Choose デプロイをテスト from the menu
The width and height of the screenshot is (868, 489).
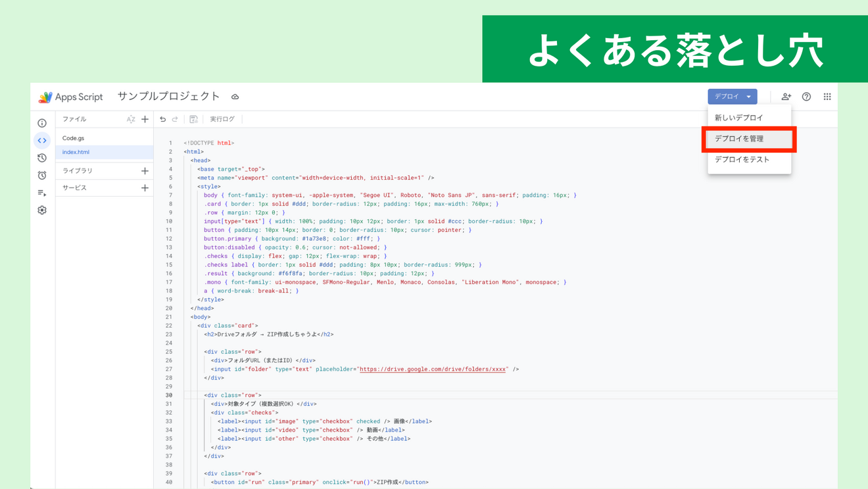750,159
